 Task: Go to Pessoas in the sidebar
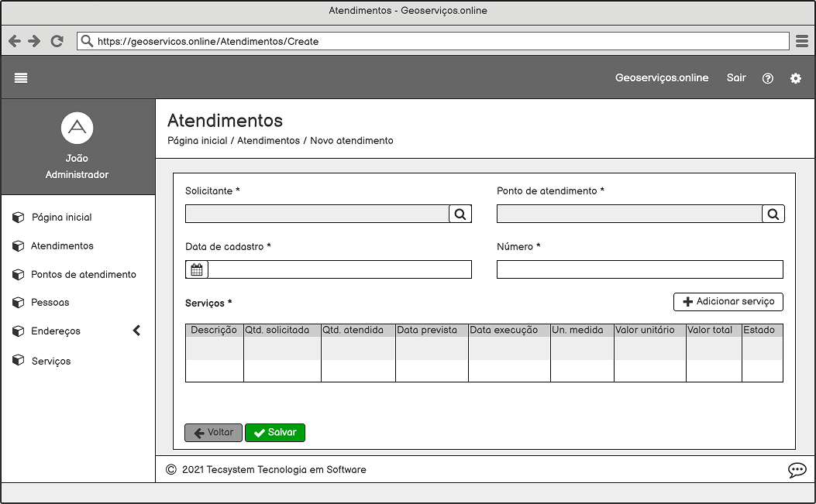(50, 303)
